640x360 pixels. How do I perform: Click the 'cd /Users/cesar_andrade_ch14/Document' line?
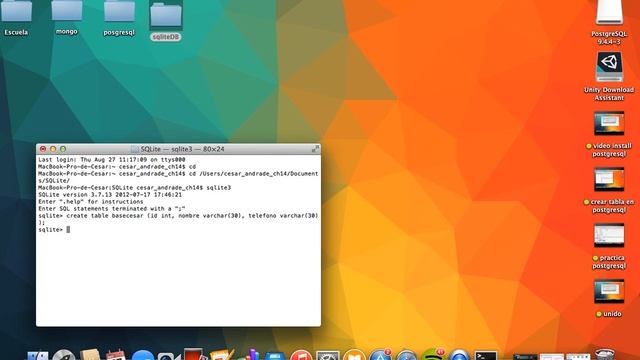click(x=178, y=174)
